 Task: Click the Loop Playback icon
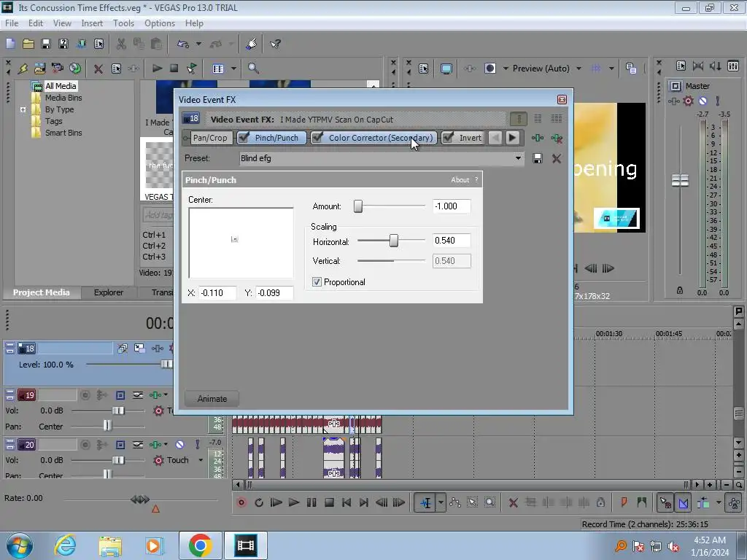point(259,502)
